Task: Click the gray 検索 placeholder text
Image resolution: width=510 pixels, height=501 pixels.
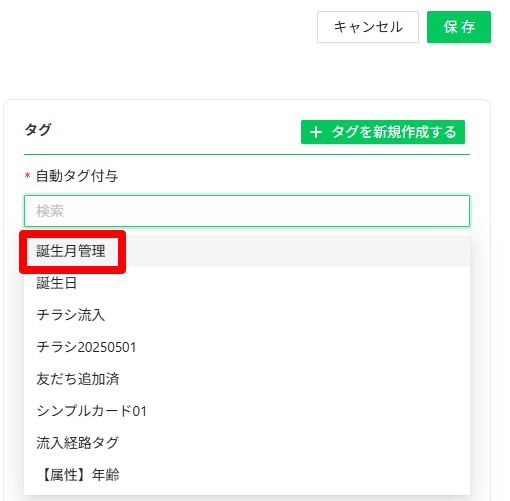Action: coord(50,211)
